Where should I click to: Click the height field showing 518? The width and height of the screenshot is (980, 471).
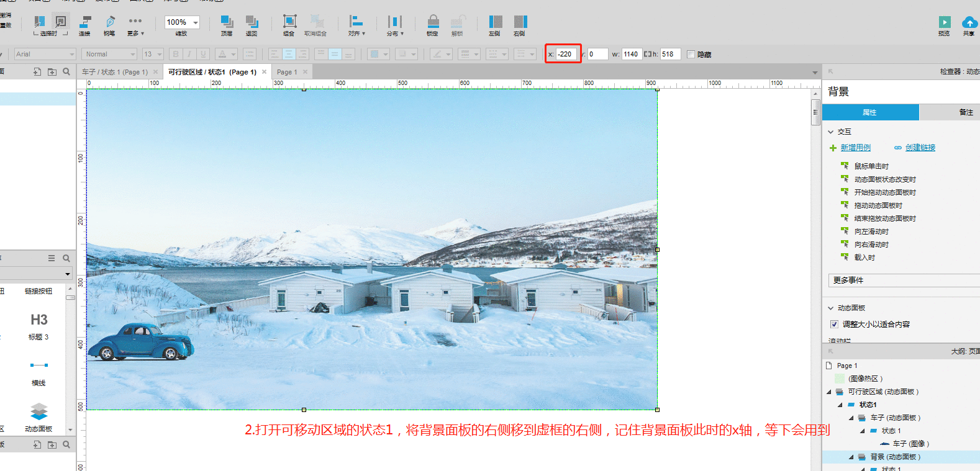tap(671, 54)
